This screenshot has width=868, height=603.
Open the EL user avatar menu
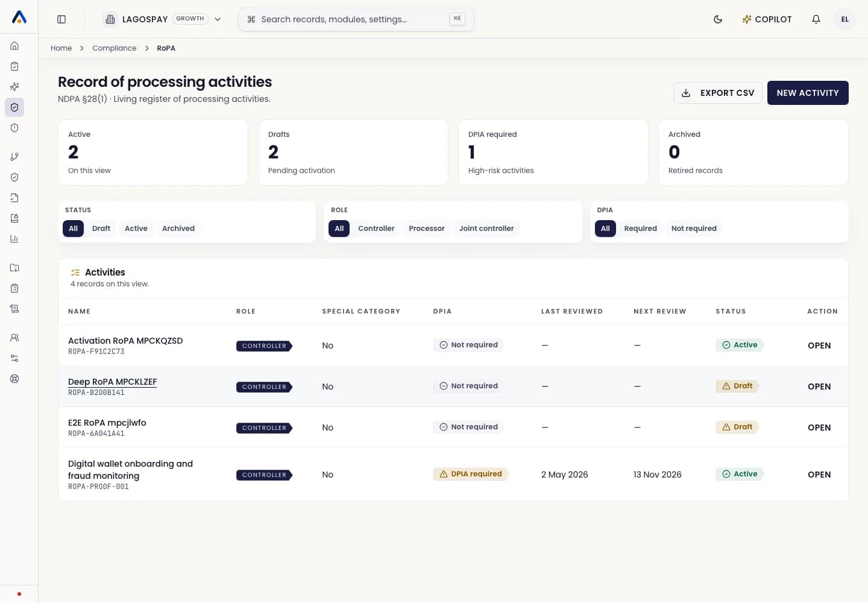click(x=845, y=19)
